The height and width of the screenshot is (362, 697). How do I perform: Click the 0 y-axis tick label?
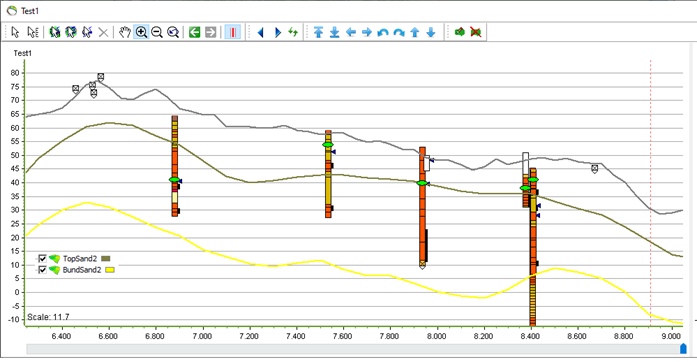(x=17, y=292)
